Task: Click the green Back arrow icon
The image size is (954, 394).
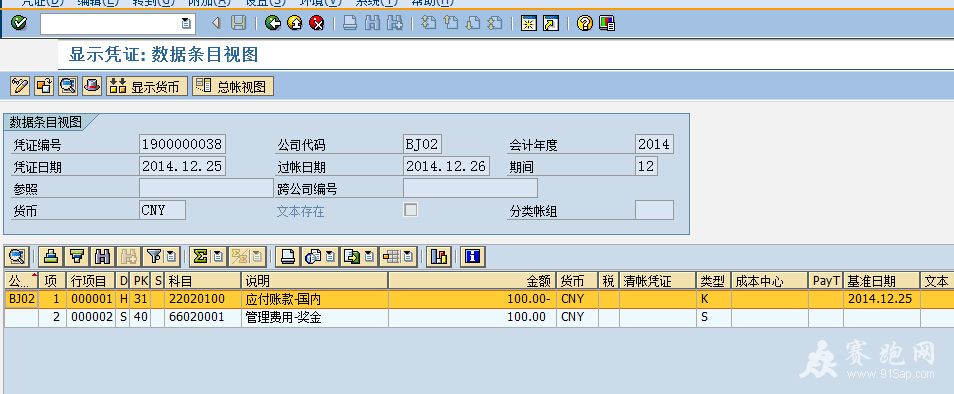Action: point(273,24)
